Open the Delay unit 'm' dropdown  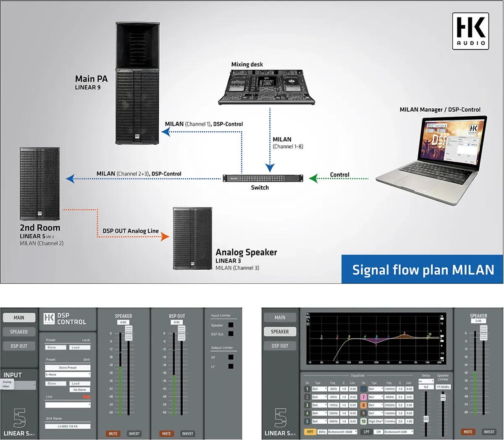tap(426, 381)
